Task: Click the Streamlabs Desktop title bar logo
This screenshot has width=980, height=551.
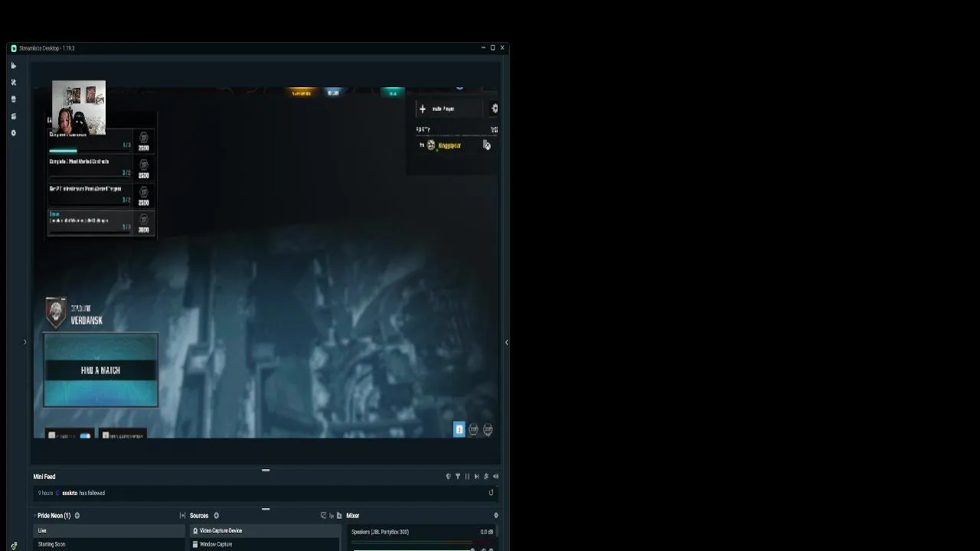Action: (x=14, y=48)
